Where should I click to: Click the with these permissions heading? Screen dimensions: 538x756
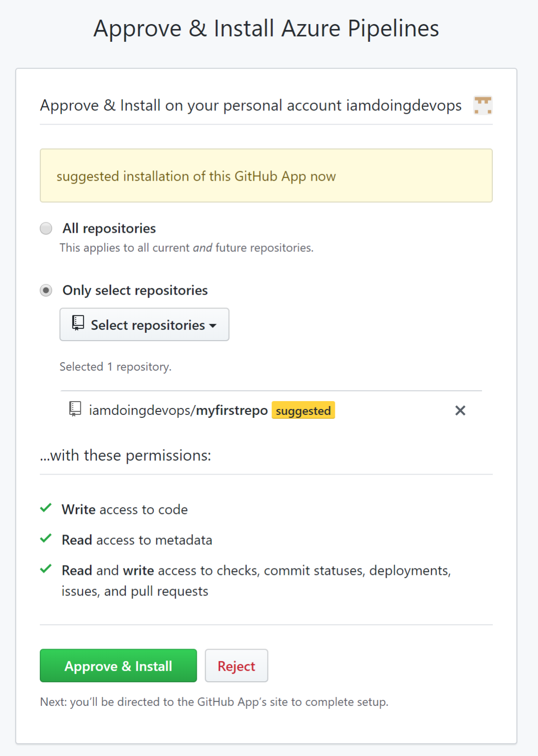126,455
